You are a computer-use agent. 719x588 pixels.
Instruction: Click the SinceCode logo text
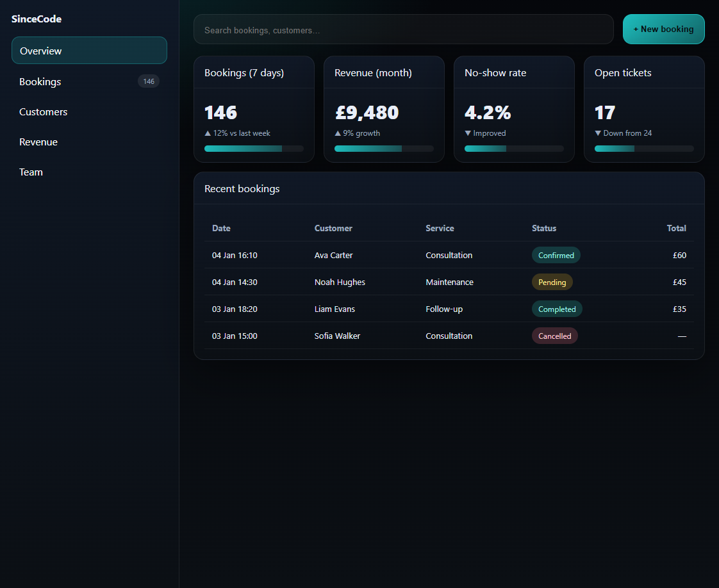[x=37, y=19]
